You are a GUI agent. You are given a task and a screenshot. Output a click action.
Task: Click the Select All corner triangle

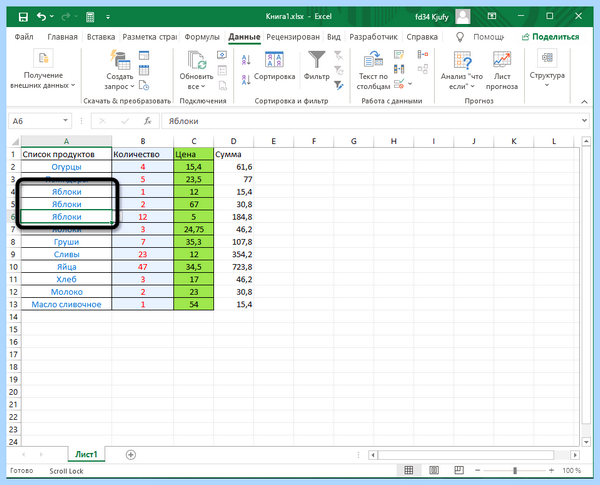15,142
